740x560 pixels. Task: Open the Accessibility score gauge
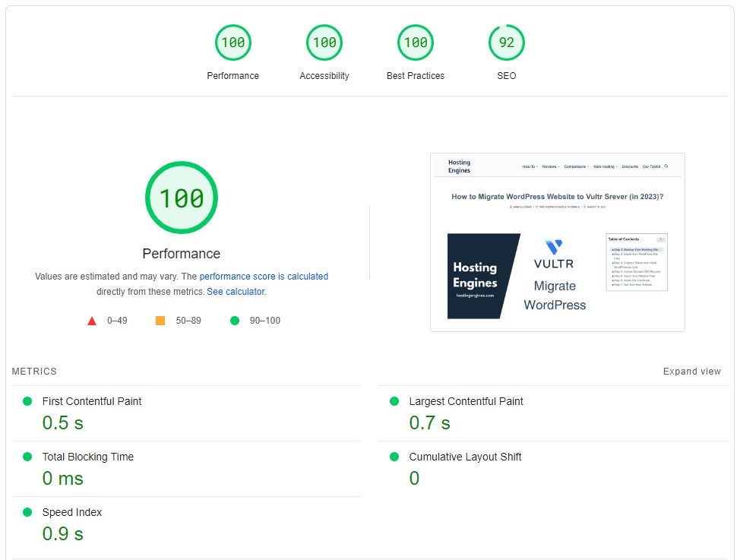(324, 43)
